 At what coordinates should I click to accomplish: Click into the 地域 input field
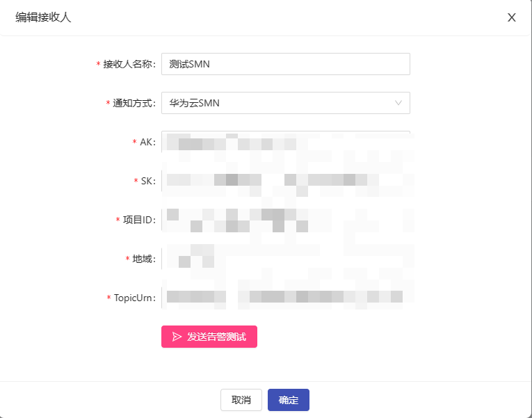pyautogui.click(x=285, y=259)
